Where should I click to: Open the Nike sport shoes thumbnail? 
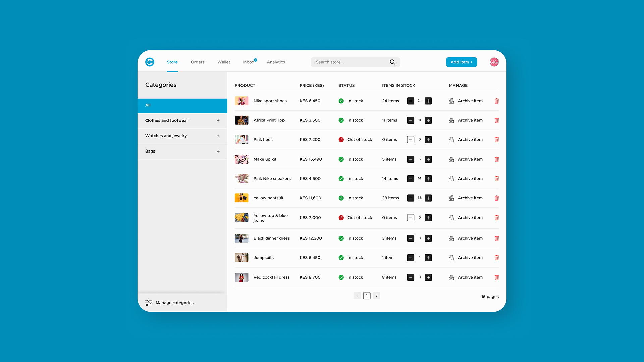coord(241,101)
